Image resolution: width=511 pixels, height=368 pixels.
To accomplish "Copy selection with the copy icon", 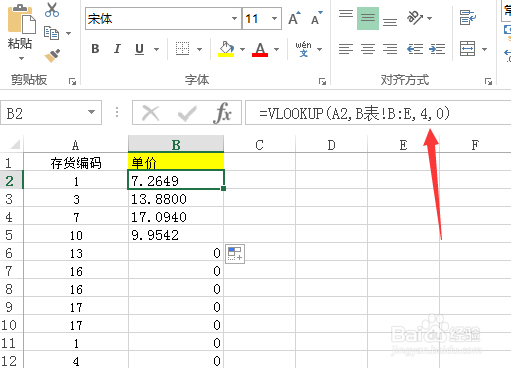I will point(51,33).
